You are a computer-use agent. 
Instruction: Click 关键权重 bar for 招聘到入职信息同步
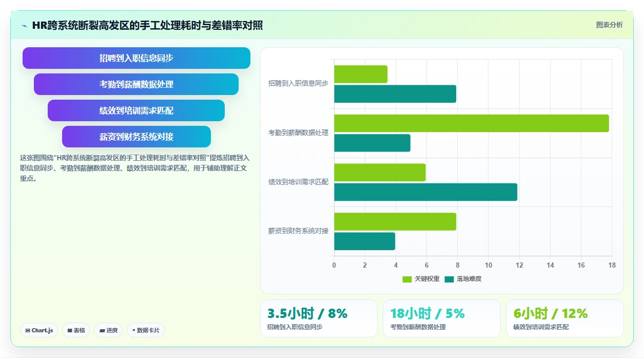[x=361, y=74]
